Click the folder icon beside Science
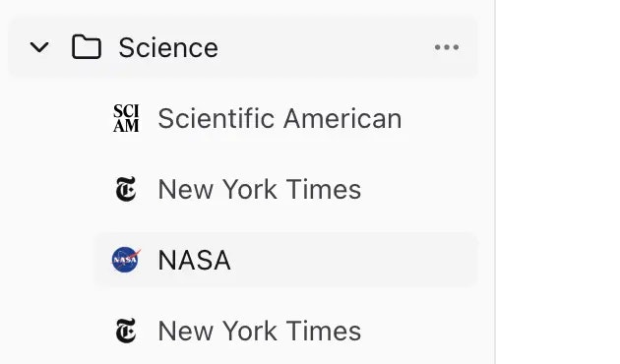This screenshot has width=620, height=364. (x=87, y=47)
